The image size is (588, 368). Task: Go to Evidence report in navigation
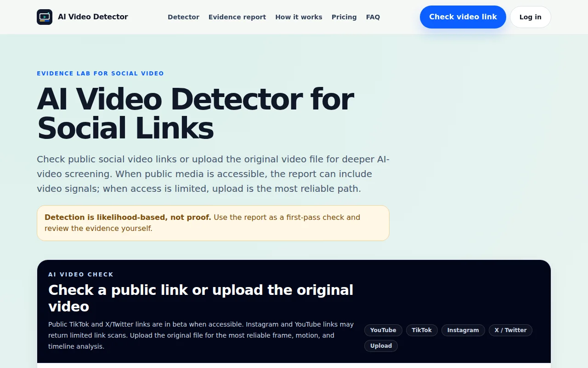pos(237,17)
